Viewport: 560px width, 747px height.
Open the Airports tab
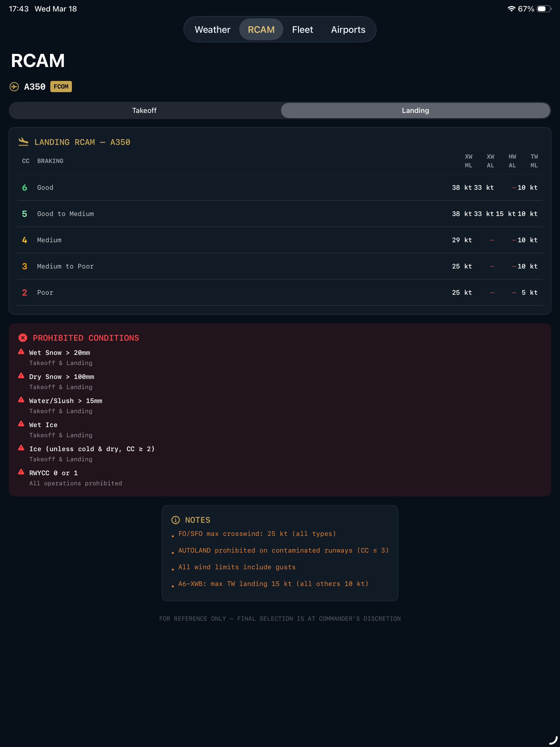pos(348,29)
